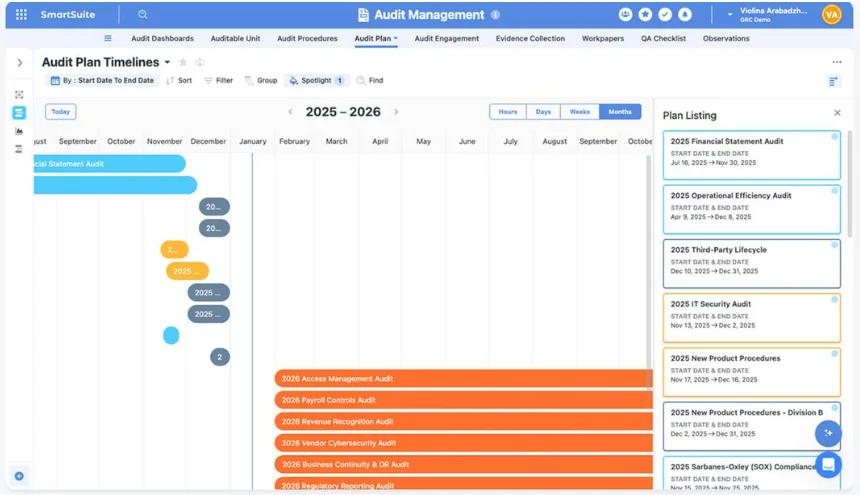Screen dimensions: 860x495
Task: Select the timeline view icon in left sidebar
Action: [x=19, y=112]
